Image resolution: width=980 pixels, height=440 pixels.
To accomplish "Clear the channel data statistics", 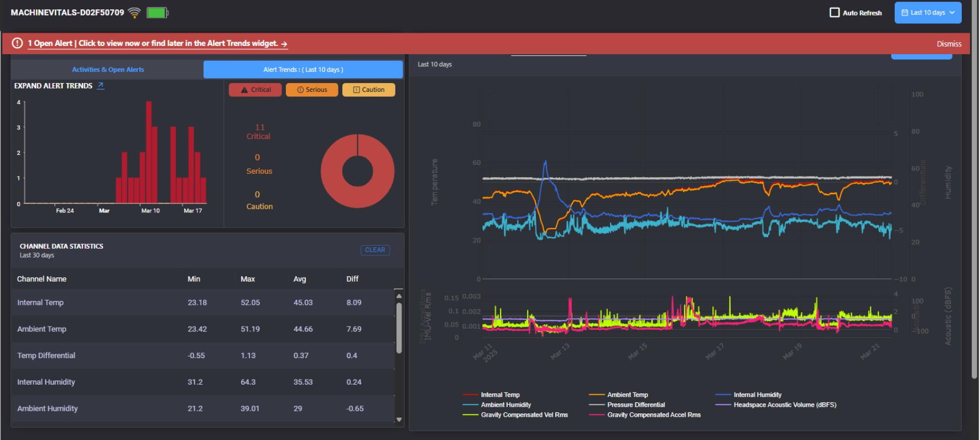I will click(x=375, y=250).
